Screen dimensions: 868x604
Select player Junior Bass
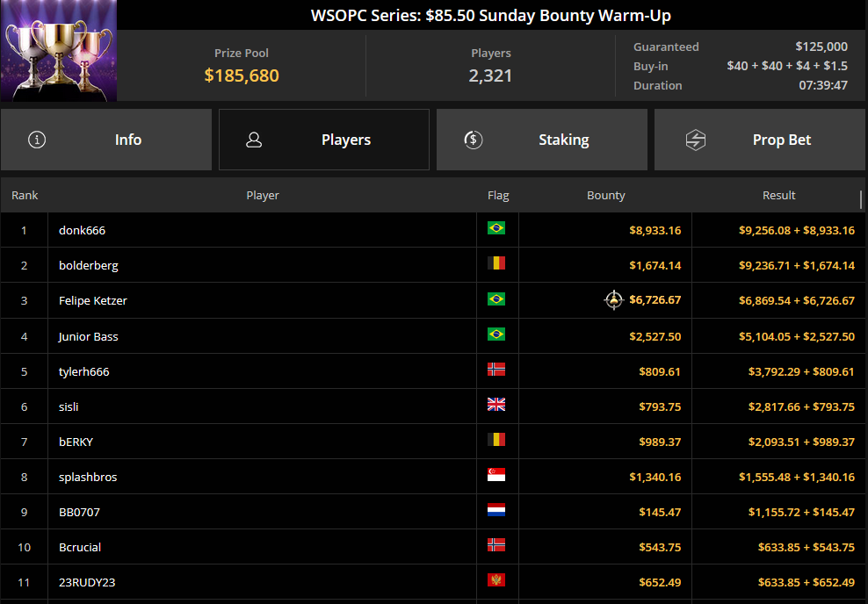(x=89, y=336)
